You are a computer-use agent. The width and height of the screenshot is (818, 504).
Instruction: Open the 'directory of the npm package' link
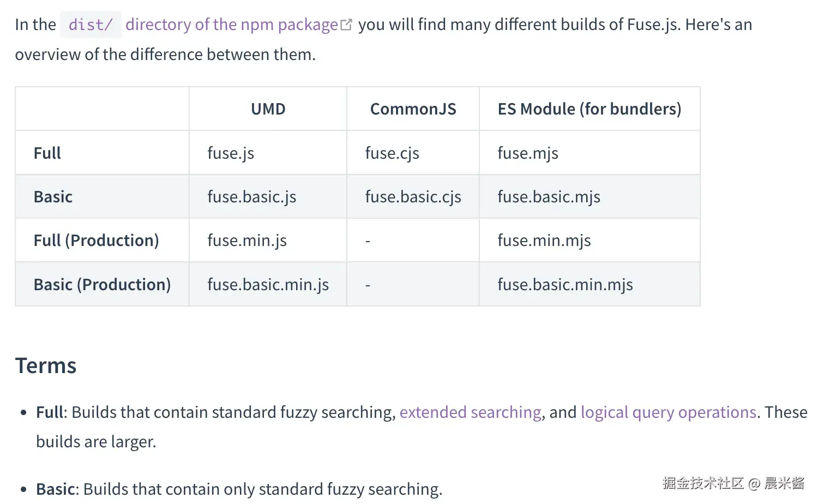pyautogui.click(x=231, y=25)
